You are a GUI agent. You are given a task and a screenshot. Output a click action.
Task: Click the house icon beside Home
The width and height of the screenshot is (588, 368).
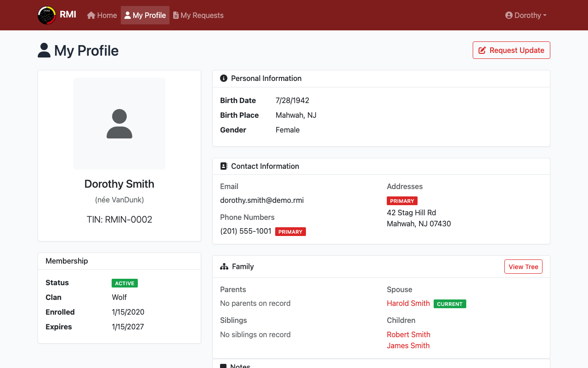click(x=91, y=15)
